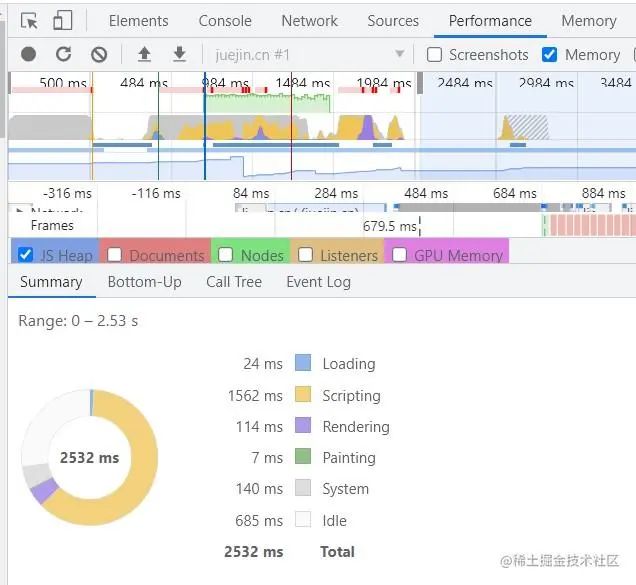The image size is (636, 585).
Task: Click the bold "Total" label
Action: pyautogui.click(x=337, y=552)
